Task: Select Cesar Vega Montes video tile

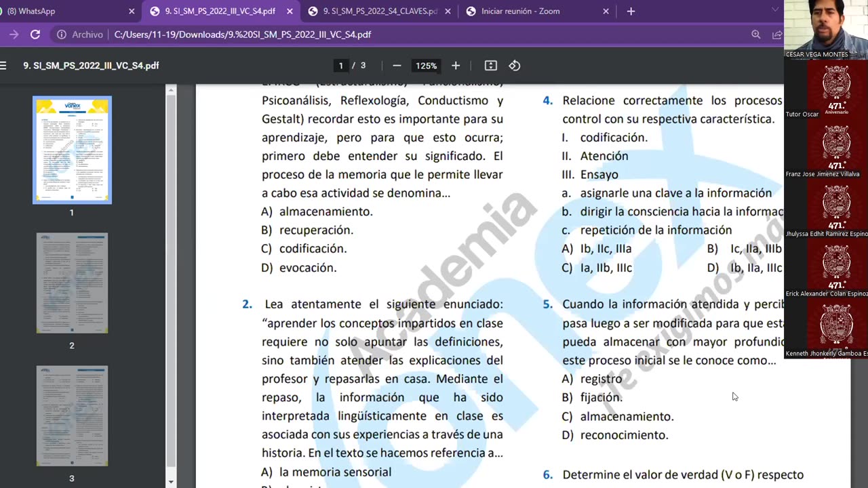Action: click(x=826, y=29)
